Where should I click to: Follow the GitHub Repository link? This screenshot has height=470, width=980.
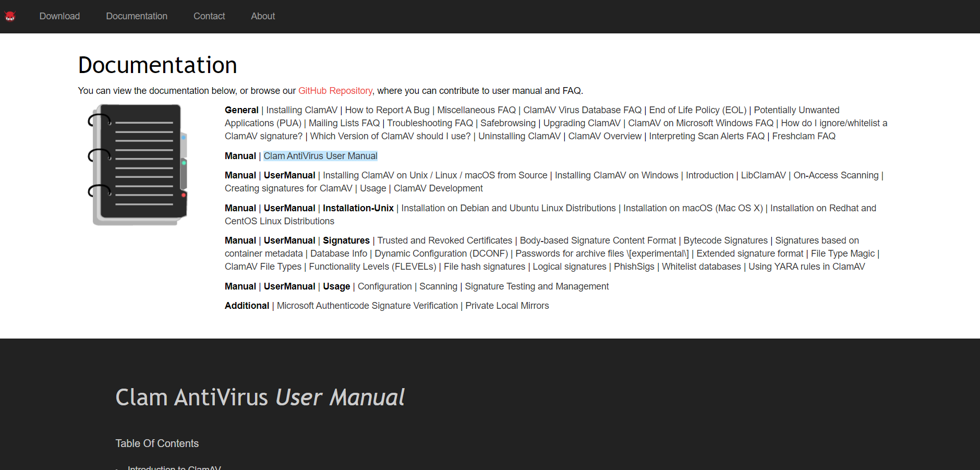pos(335,91)
